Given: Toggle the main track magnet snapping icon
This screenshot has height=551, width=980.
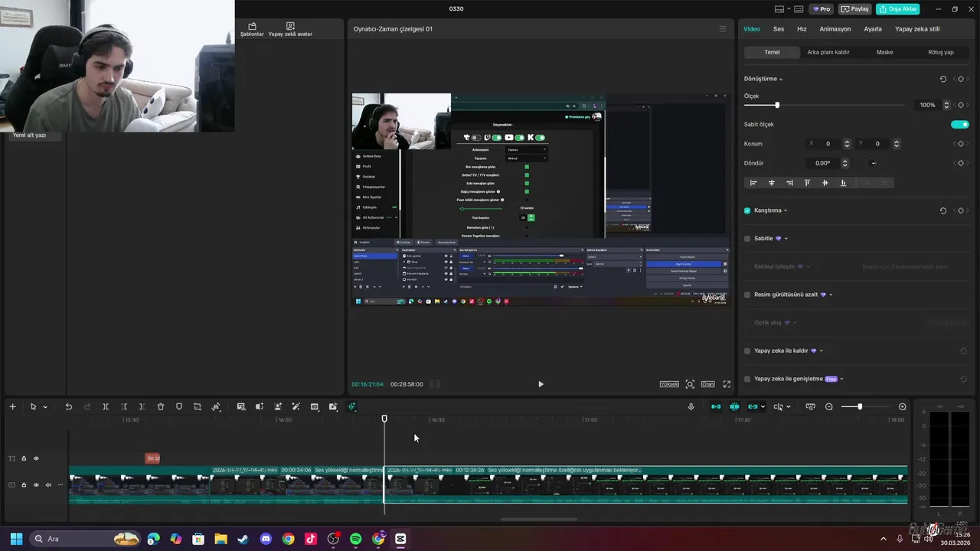Looking at the screenshot, I should 716,406.
